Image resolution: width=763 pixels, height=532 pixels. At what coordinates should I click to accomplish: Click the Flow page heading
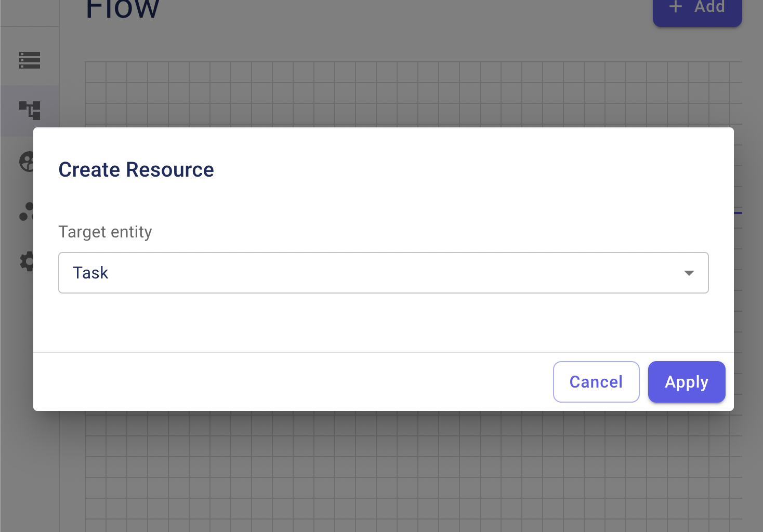click(122, 9)
